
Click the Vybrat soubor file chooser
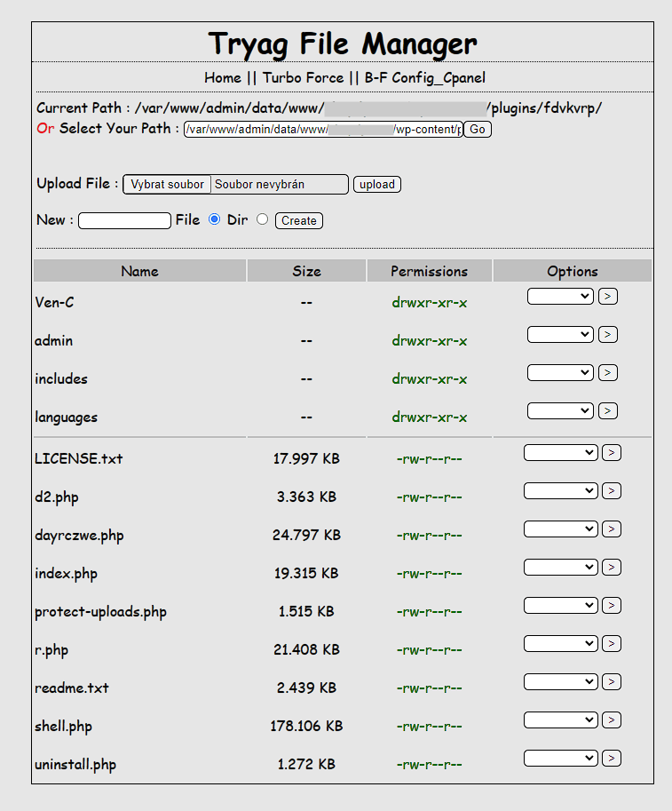click(x=167, y=184)
